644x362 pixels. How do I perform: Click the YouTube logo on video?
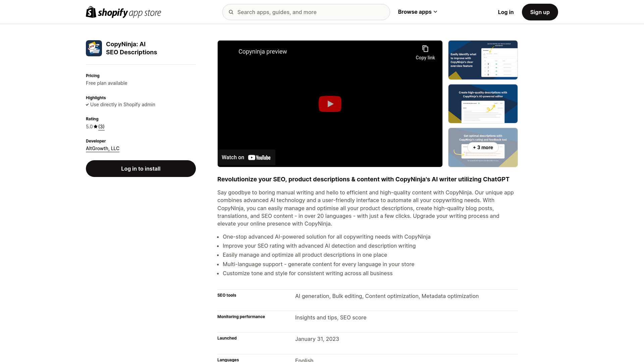pos(259,158)
